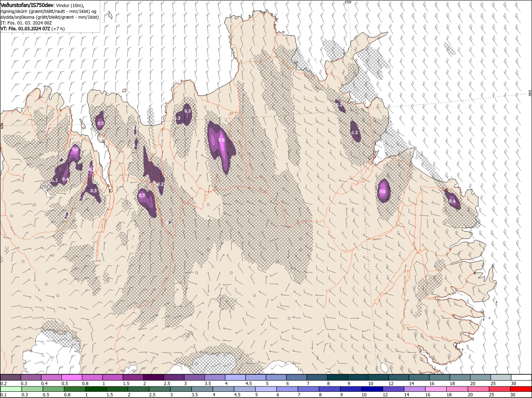Pick the bottom-row navy swatch between 10 and 12
The image size is (532, 398).
(x=372, y=389)
